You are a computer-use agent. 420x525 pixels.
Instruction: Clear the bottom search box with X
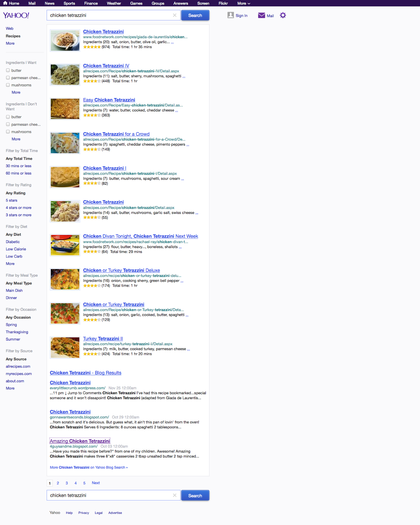click(x=175, y=495)
